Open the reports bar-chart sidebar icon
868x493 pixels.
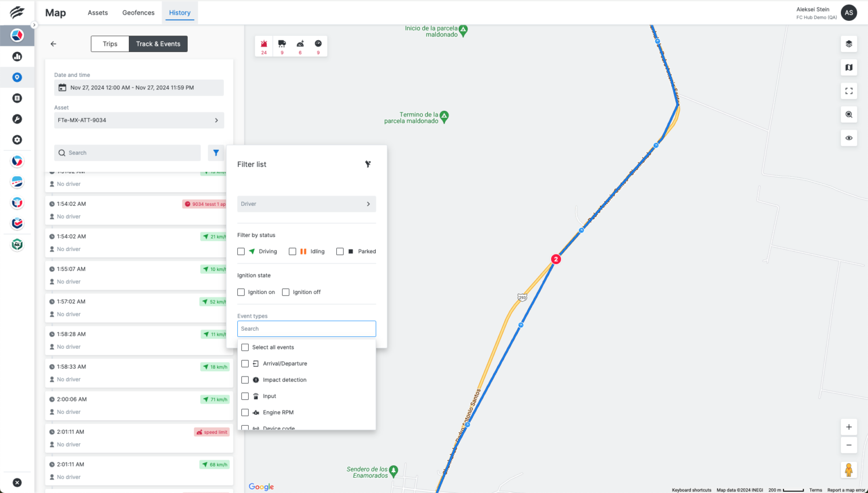(17, 56)
